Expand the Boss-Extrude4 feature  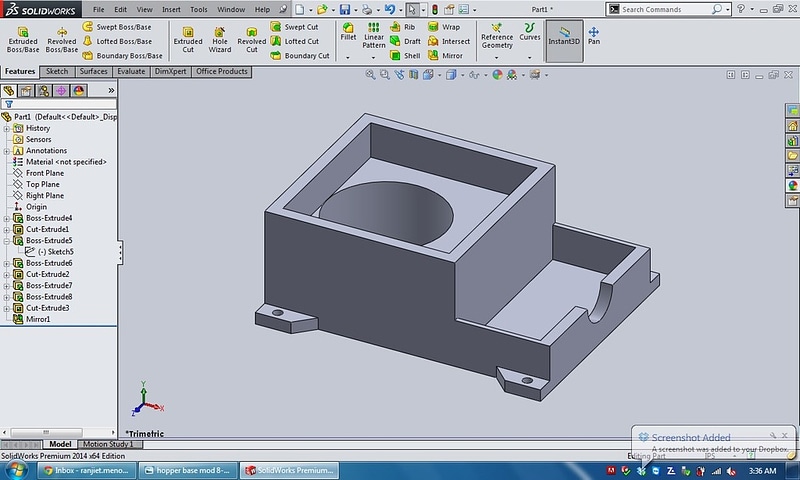[x=6, y=218]
